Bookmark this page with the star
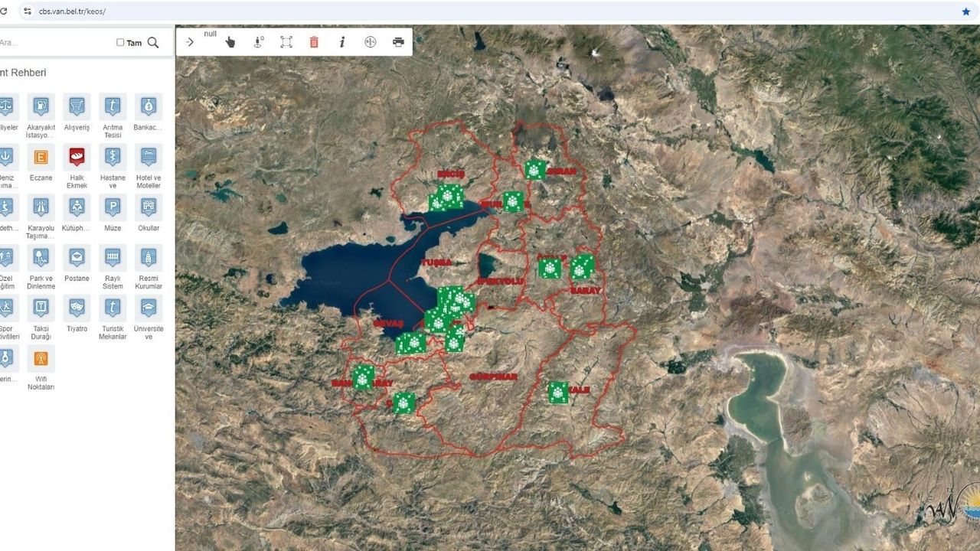This screenshot has width=980, height=551. click(965, 11)
